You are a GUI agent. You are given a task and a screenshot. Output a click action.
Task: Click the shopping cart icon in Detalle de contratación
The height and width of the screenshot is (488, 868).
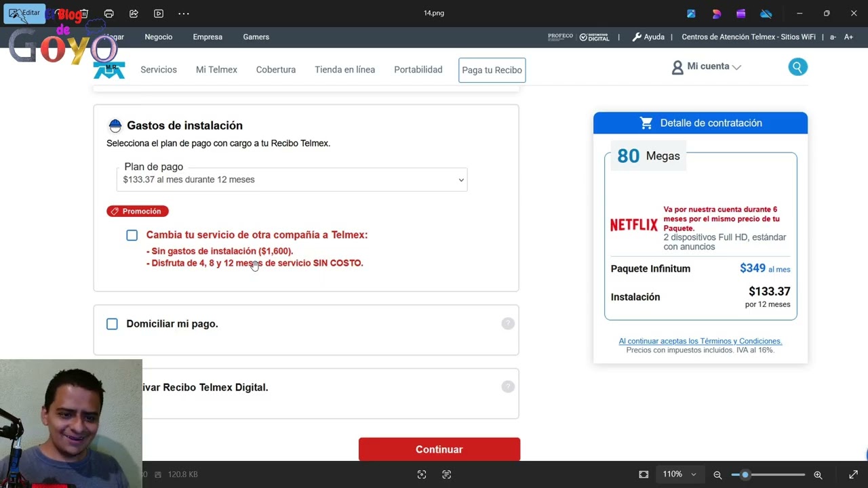pos(646,123)
